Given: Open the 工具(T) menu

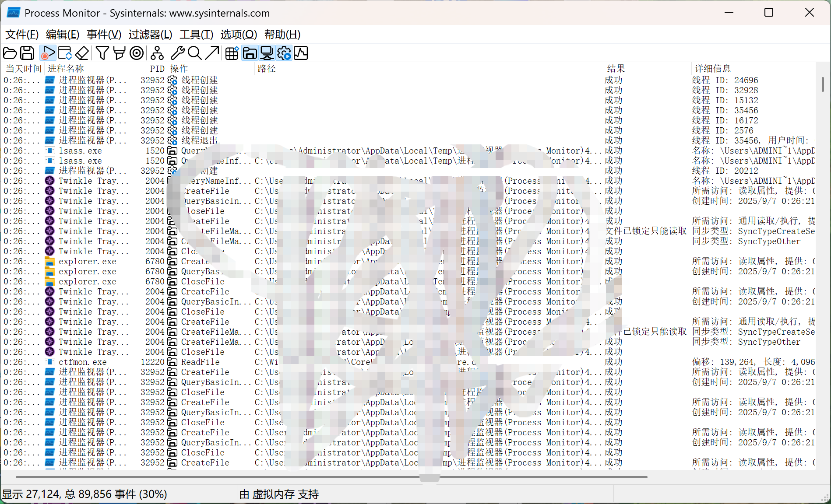Looking at the screenshot, I should pos(197,35).
